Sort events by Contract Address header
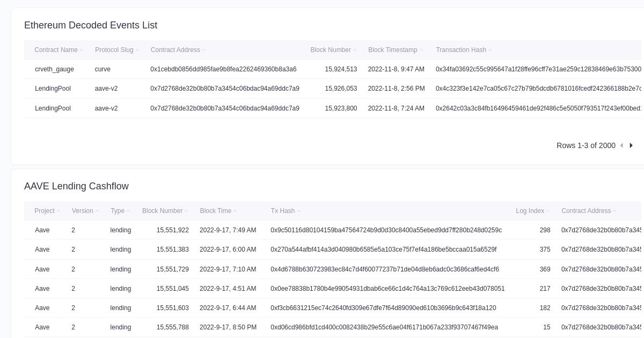The width and height of the screenshot is (644, 338). [x=175, y=50]
